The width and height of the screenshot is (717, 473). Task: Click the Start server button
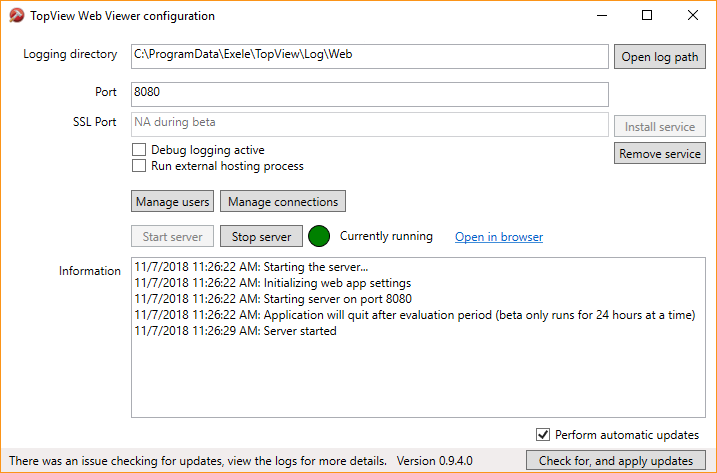click(x=172, y=236)
